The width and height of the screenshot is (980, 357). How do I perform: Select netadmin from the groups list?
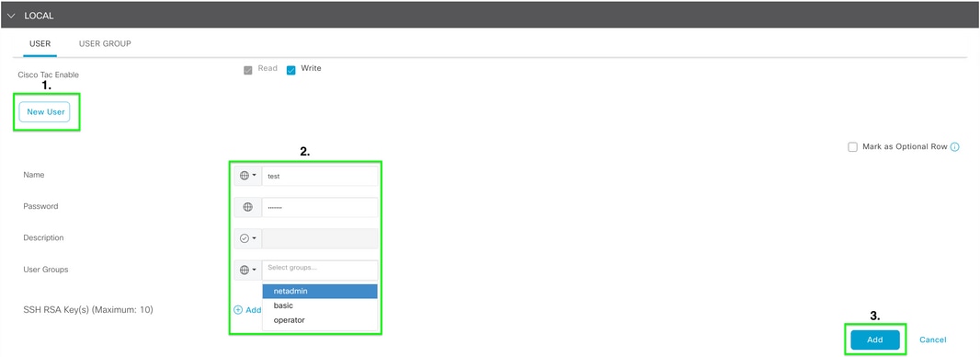pyautogui.click(x=320, y=292)
